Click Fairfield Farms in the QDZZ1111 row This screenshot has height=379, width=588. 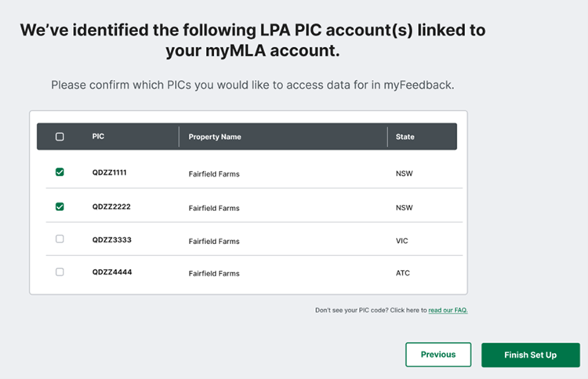pos(214,174)
